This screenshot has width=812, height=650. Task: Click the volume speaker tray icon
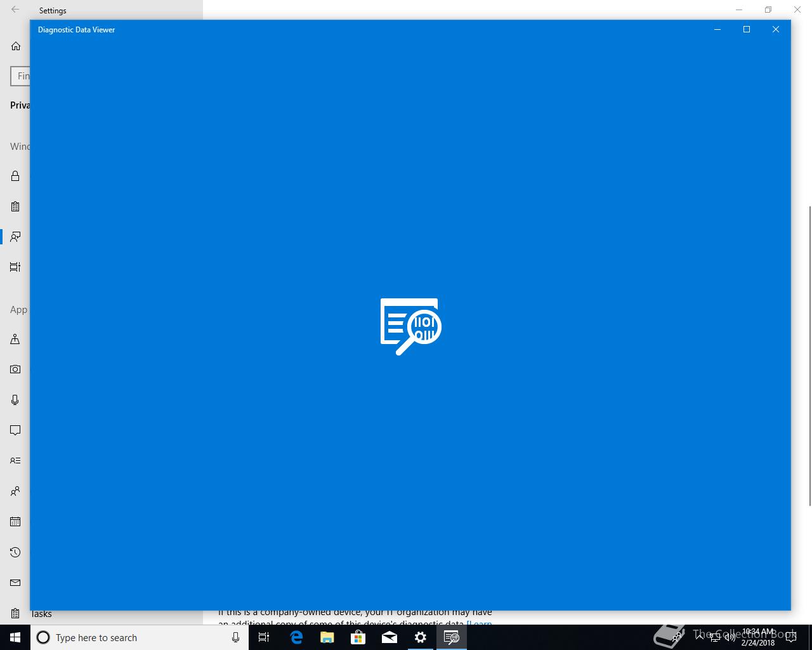730,637
